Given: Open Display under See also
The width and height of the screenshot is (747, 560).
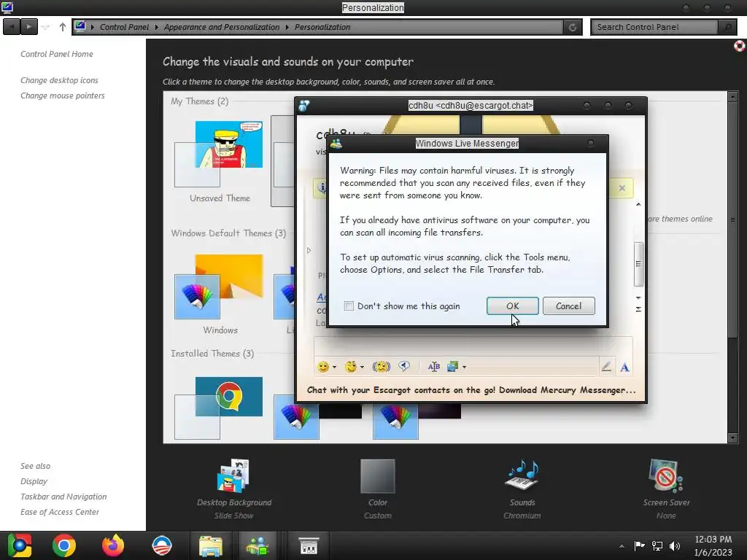Looking at the screenshot, I should 34,481.
